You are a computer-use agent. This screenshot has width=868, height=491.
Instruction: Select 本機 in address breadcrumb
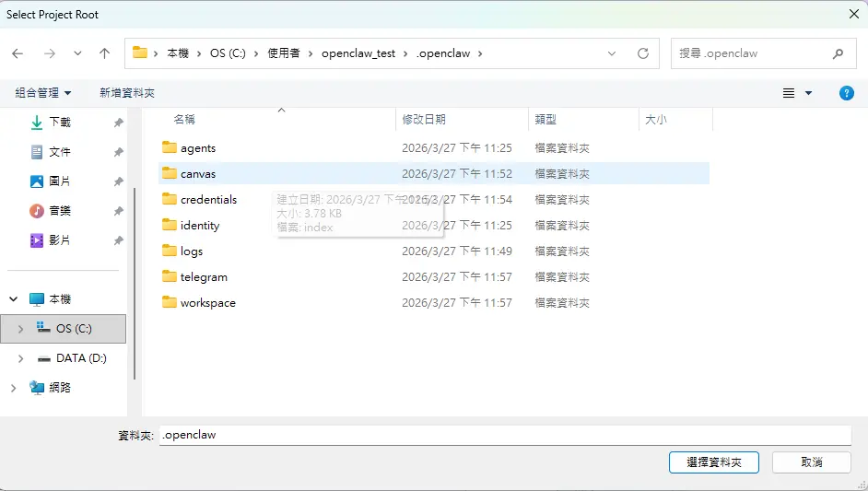click(178, 53)
